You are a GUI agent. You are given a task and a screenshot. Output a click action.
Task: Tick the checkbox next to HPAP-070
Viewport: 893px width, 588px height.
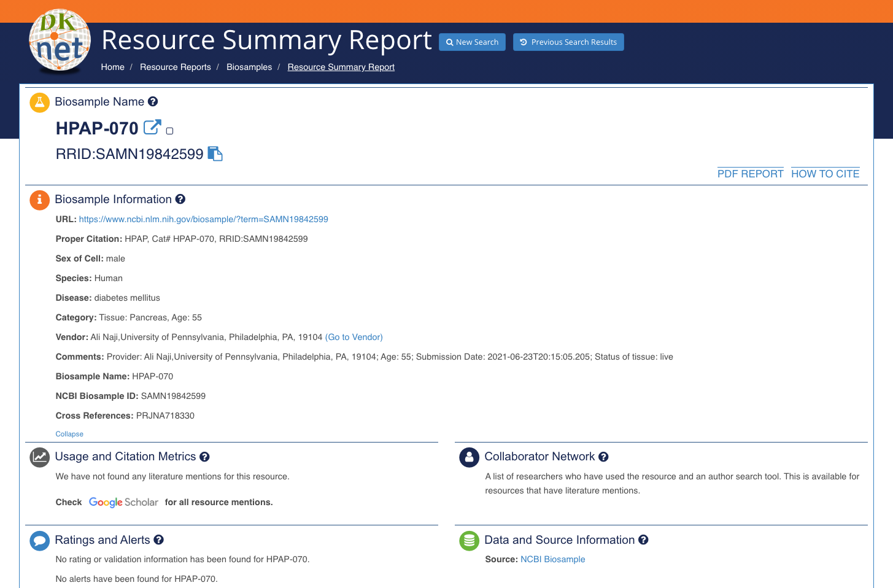coord(169,131)
